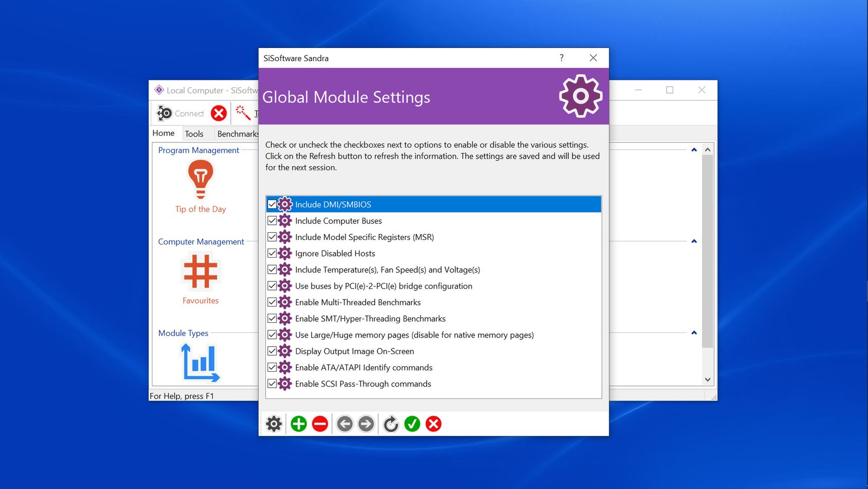Disable Enable Multi-Threaded Benchmarks checkbox
Viewport: 868px width, 489px height.
pyautogui.click(x=272, y=302)
